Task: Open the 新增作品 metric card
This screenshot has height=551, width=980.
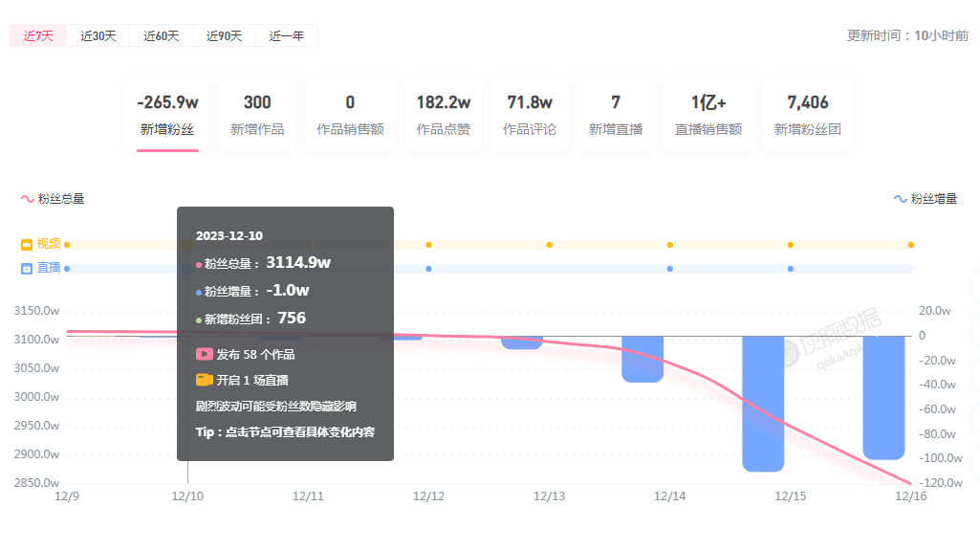Action: tap(257, 114)
